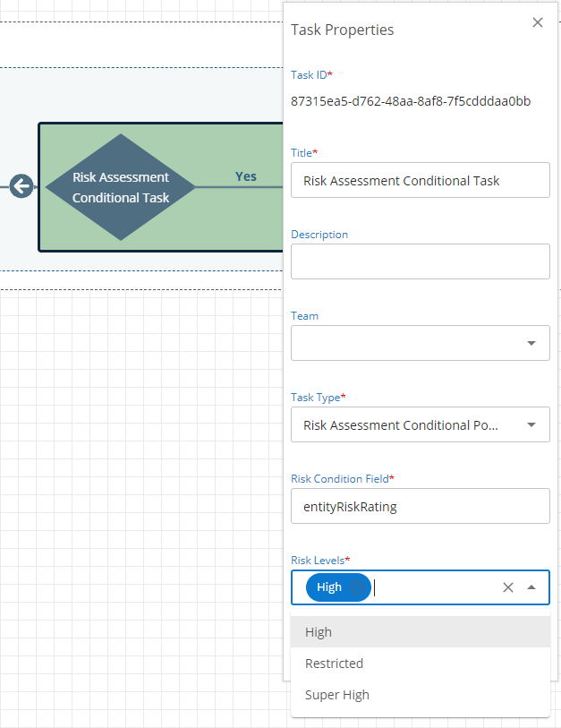Click the Yes branch label
The height and width of the screenshot is (728, 561).
pos(246,176)
